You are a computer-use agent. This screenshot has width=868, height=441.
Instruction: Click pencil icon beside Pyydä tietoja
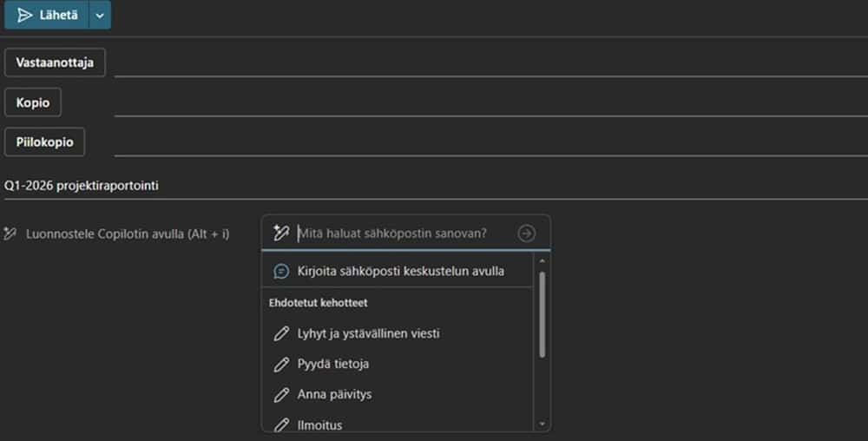281,364
